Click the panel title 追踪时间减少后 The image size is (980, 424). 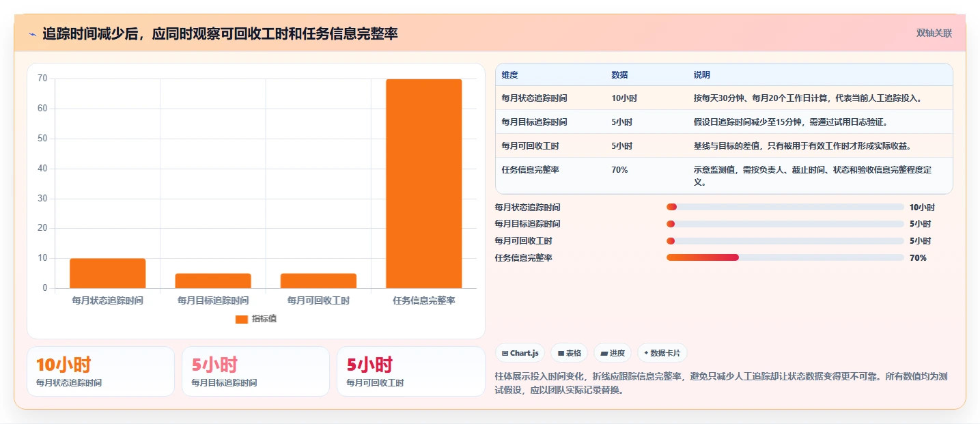220,33
